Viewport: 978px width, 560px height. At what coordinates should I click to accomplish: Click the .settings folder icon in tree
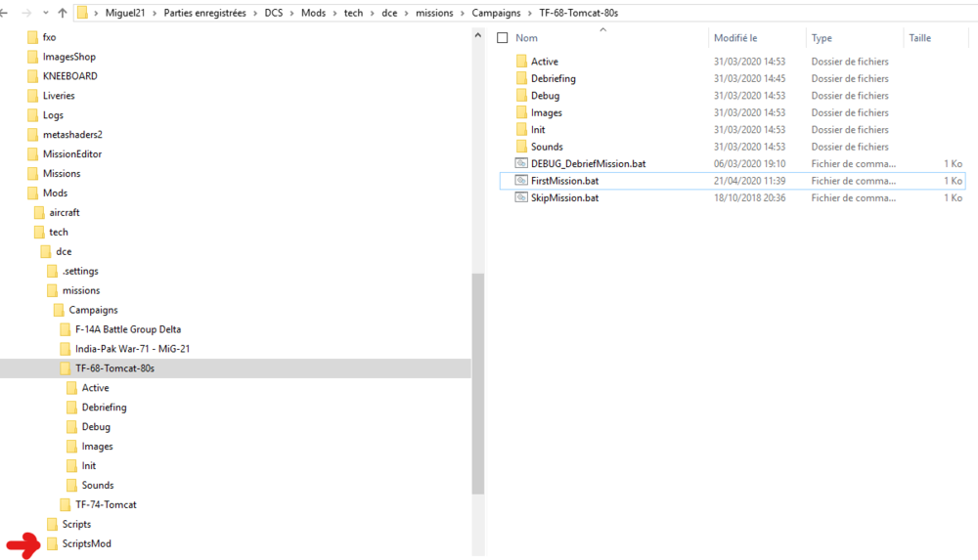53,272
